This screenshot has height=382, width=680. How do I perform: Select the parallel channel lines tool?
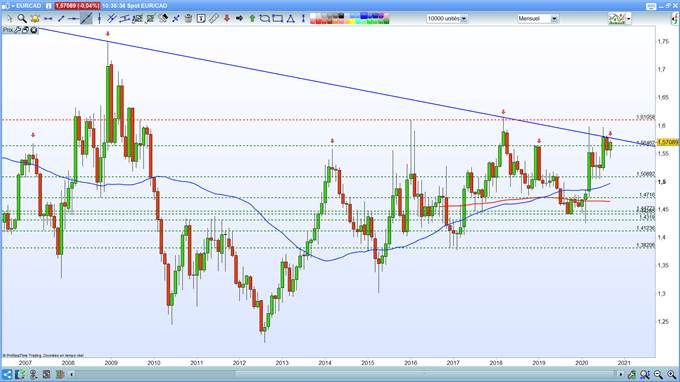112,19
